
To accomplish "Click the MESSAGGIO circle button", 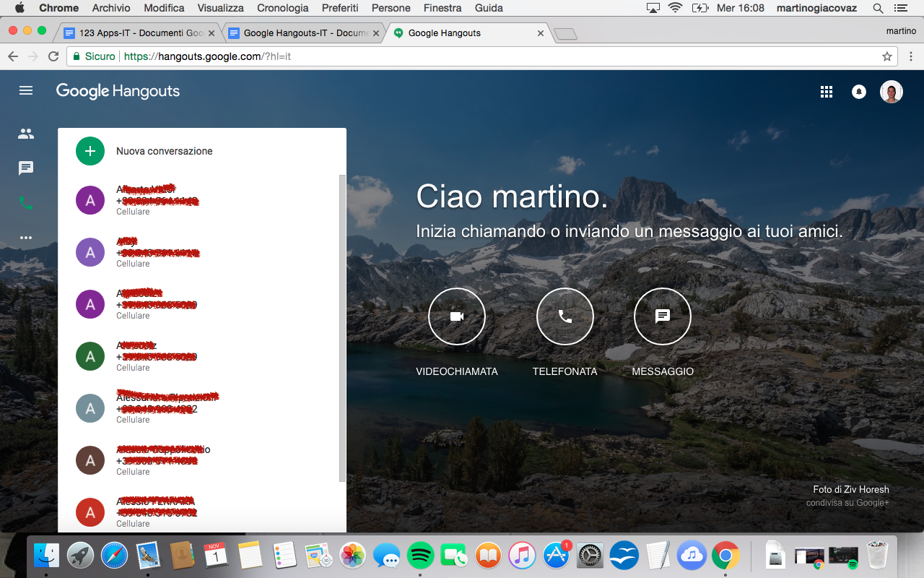I will (663, 316).
